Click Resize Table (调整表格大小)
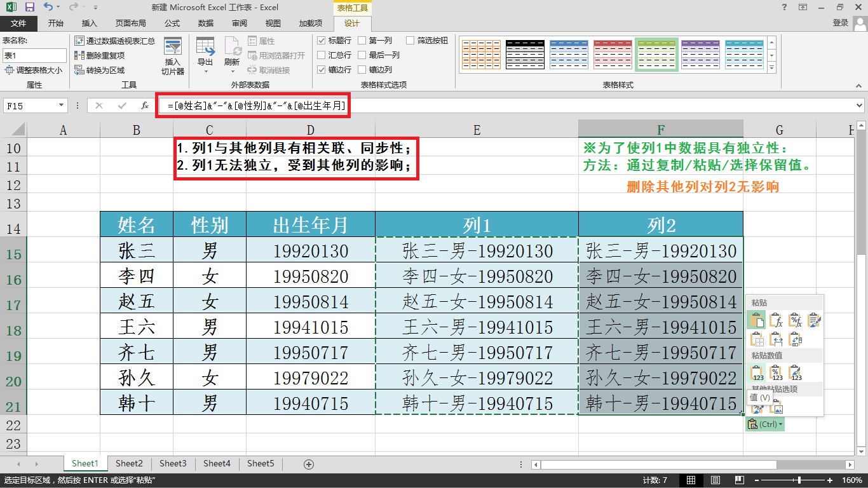Image resolution: width=868 pixels, height=488 pixels. pos(34,71)
